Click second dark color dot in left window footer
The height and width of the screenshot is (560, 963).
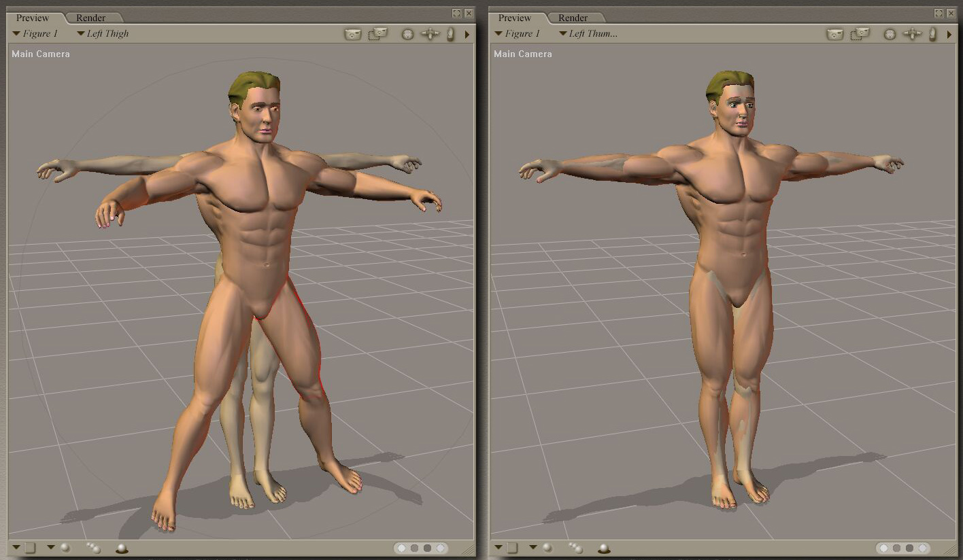tap(414, 548)
